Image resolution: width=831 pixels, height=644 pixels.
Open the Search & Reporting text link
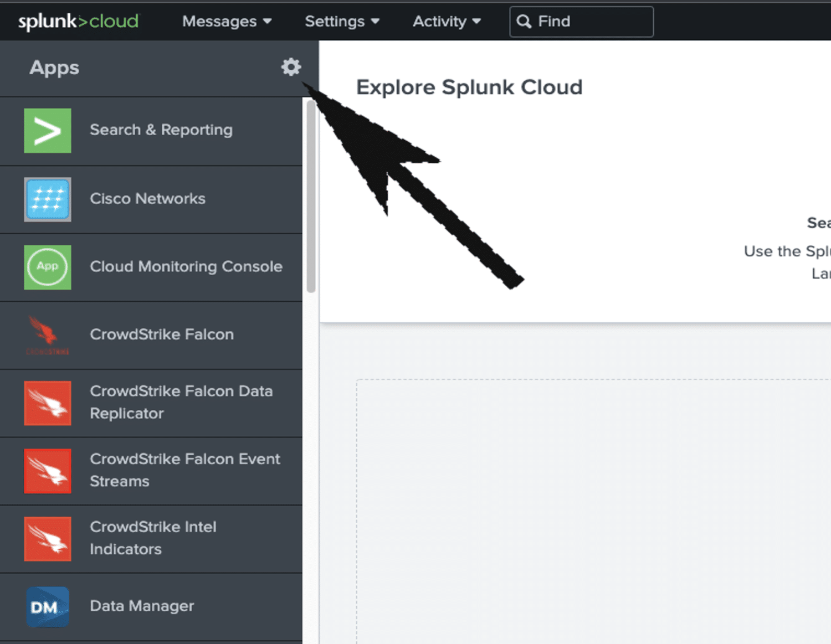pos(161,130)
